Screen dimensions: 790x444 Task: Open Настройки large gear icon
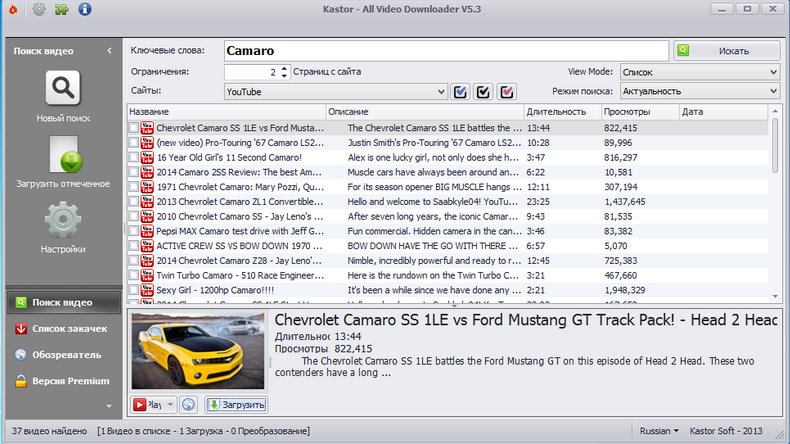[63, 220]
